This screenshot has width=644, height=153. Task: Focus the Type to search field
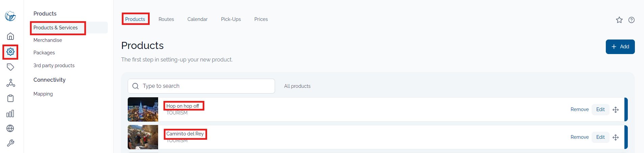point(201,86)
